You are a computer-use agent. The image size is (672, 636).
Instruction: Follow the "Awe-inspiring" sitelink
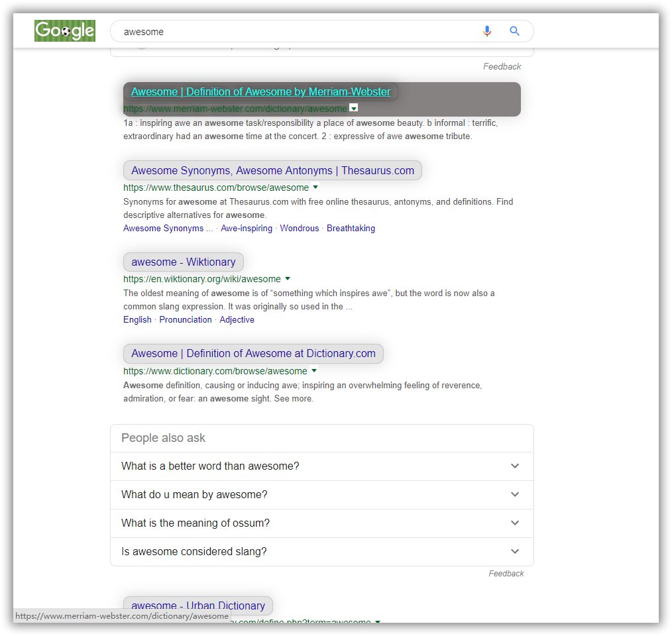pyautogui.click(x=247, y=229)
